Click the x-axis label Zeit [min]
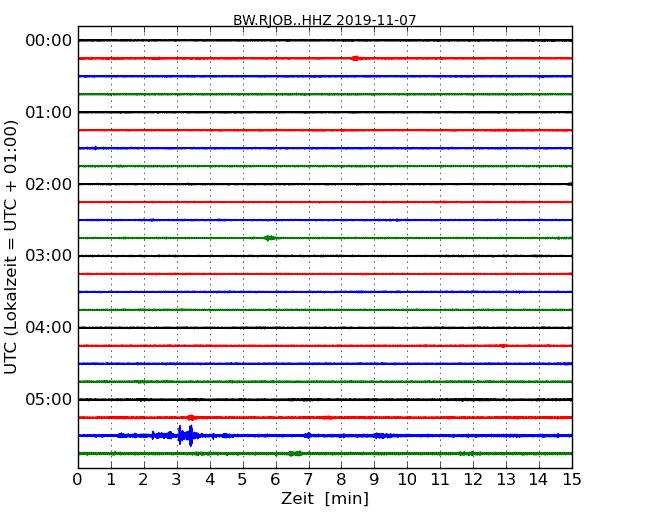 pyautogui.click(x=325, y=498)
